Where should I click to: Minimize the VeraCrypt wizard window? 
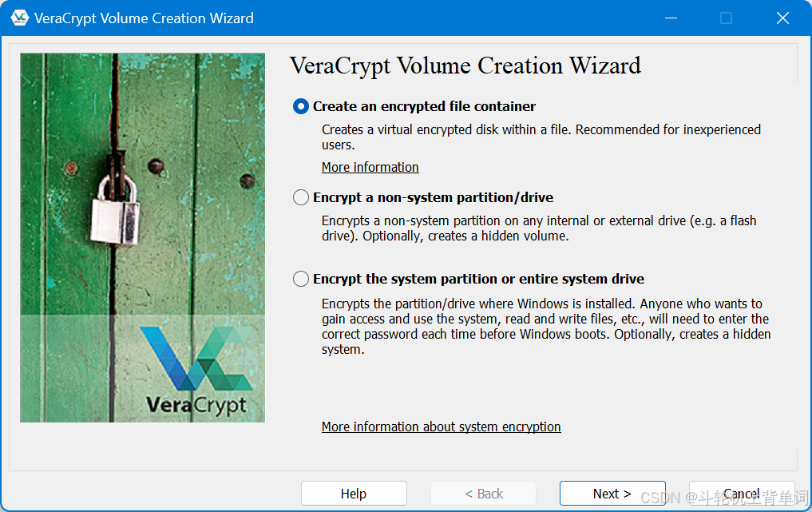(670, 17)
